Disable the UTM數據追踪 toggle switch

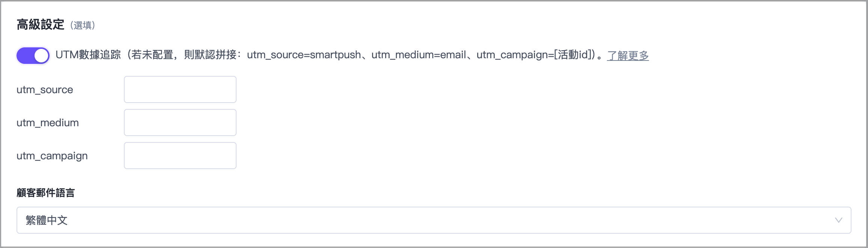(33, 56)
